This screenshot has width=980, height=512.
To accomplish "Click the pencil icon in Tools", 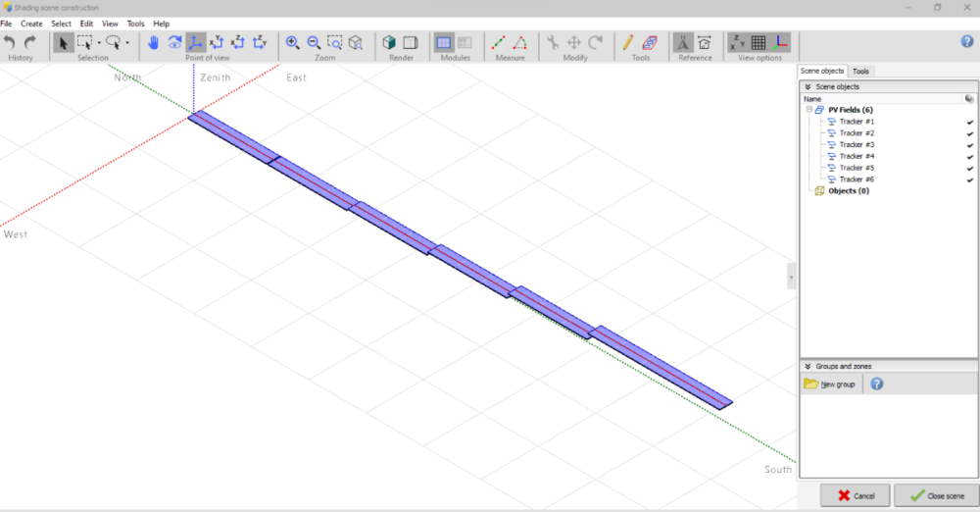I will click(x=628, y=42).
